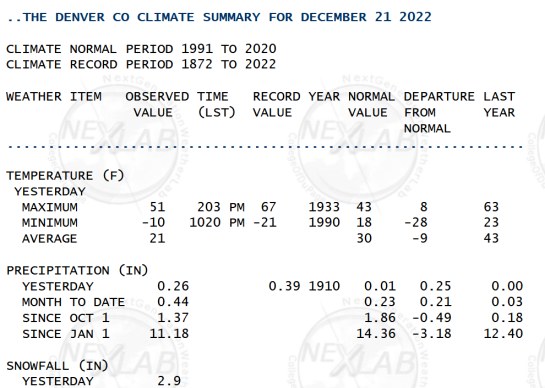Image resolution: width=545 pixels, height=388 pixels.
Task: Click yesterday's precipitation value 0.26
Action: [173, 286]
